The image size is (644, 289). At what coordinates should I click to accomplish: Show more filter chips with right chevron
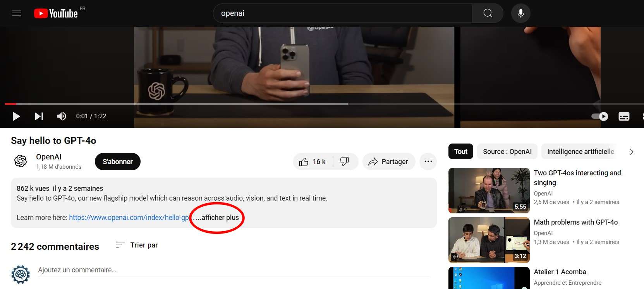click(x=631, y=152)
